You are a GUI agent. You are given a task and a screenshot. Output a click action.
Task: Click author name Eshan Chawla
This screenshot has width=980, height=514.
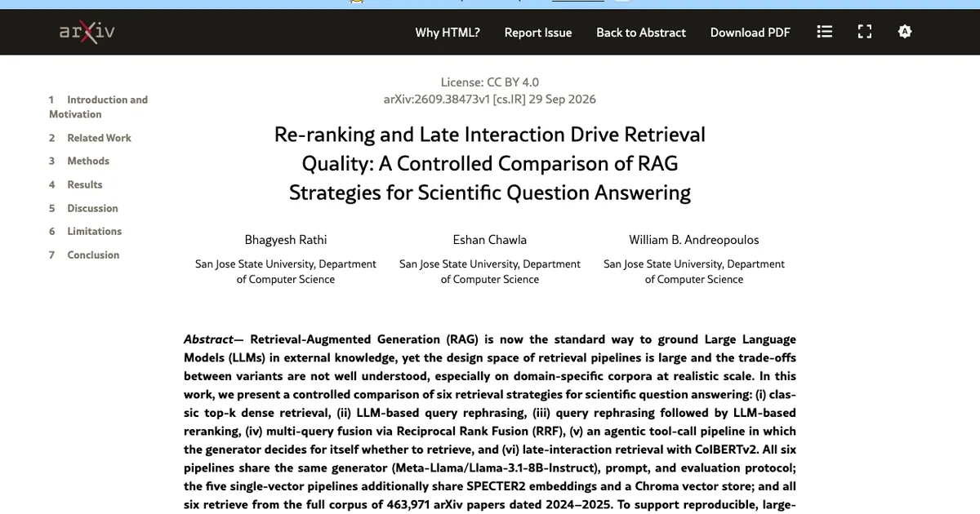490,240
